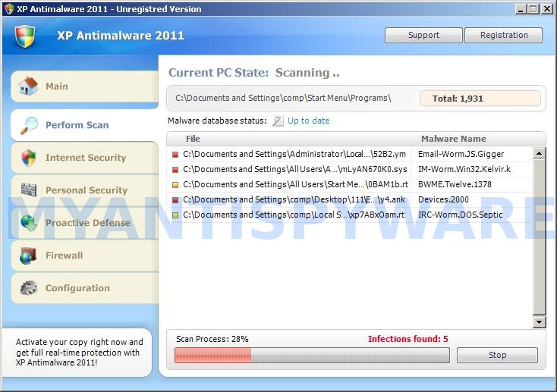Click the Infections found: 5 text
557x392 pixels.
(408, 339)
